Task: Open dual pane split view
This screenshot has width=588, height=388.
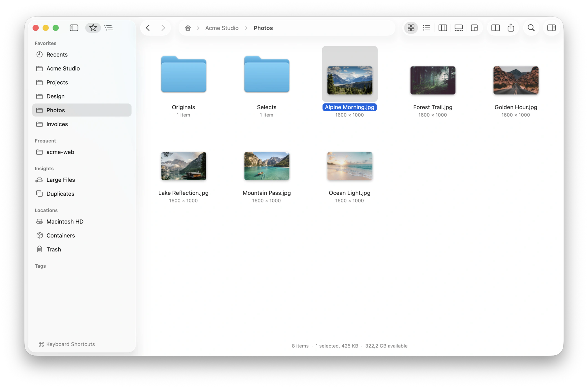Action: [x=495, y=28]
